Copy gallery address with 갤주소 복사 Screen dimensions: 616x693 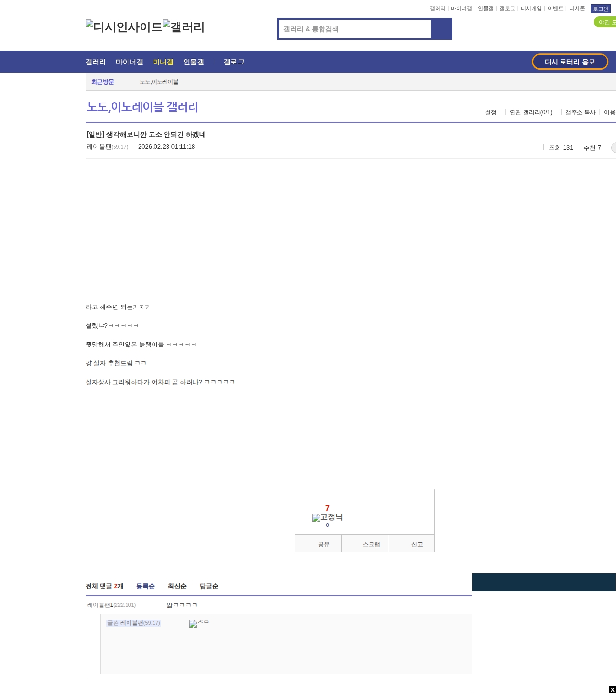(580, 112)
